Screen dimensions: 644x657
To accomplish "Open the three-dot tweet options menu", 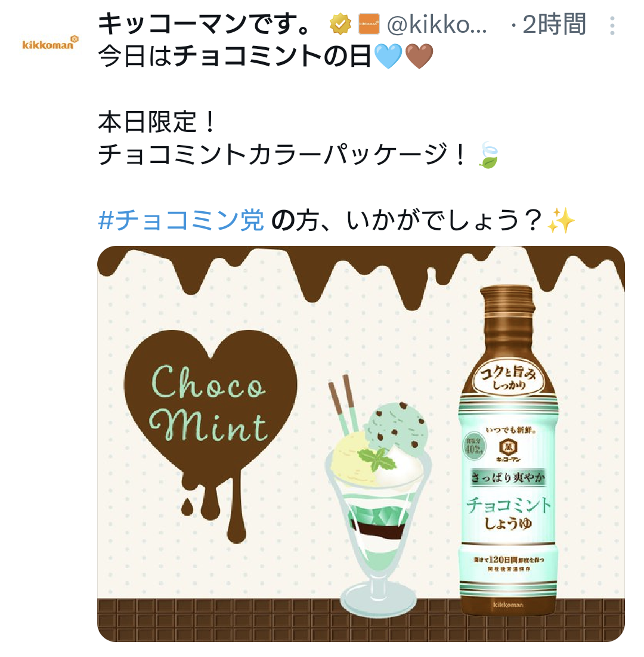I will (612, 26).
